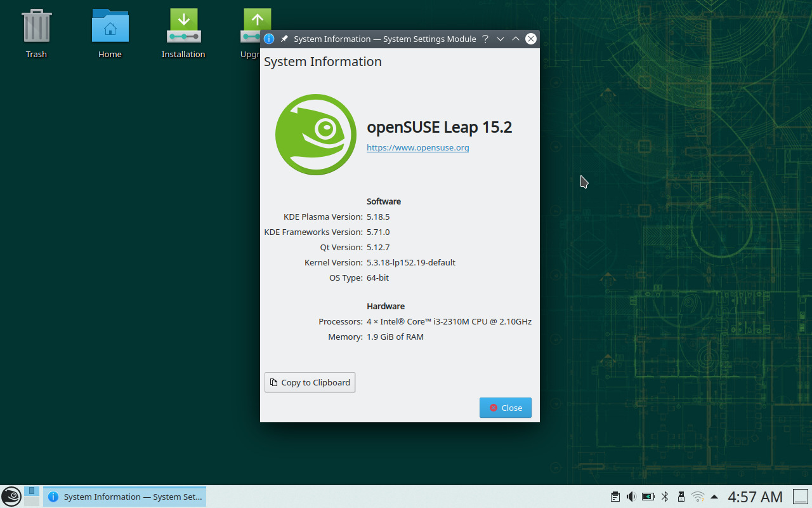812x508 pixels.
Task: Launch the Installation desktop icon
Action: pos(183,34)
